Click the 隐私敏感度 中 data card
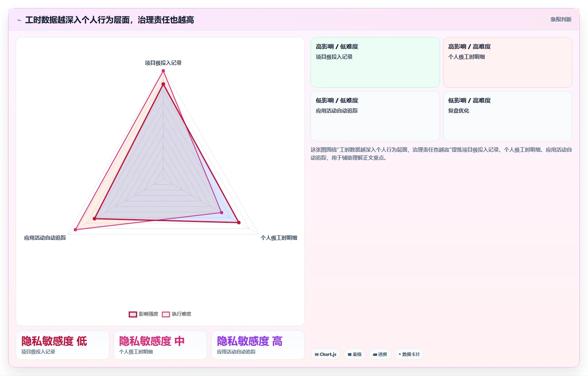588x376 pixels. [160, 345]
